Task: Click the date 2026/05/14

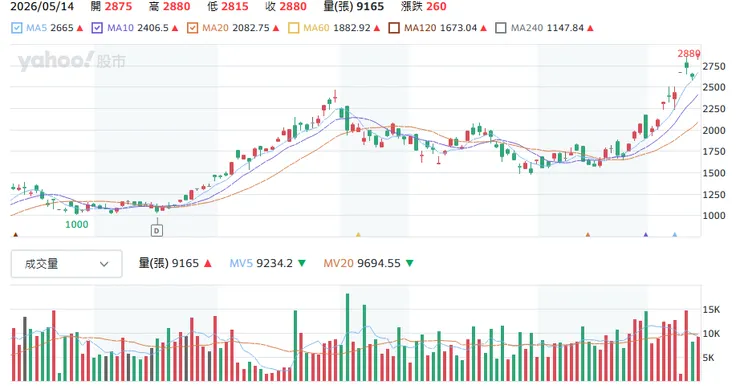Action: [42, 7]
